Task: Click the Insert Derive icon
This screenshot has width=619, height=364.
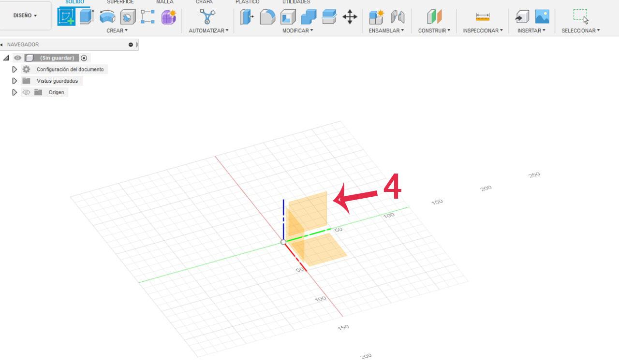Action: tap(522, 17)
